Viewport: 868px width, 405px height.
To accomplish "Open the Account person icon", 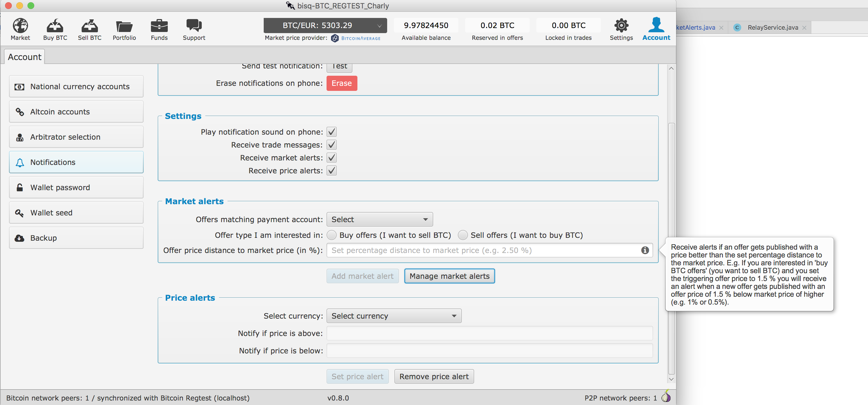I will 656,25.
